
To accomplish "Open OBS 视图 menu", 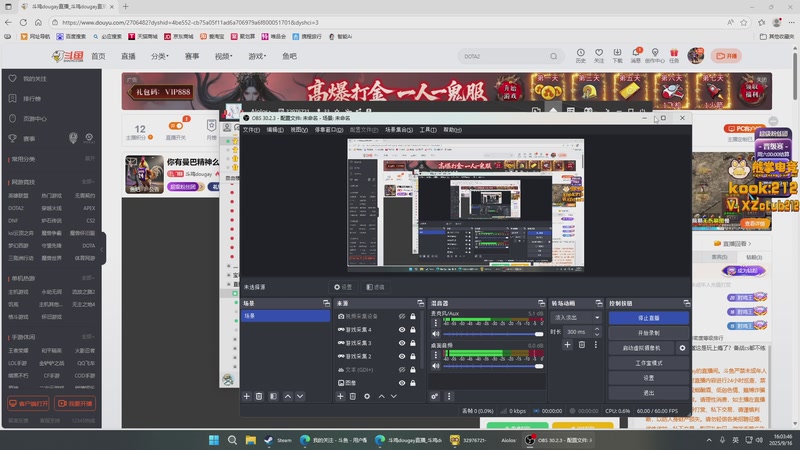I will [x=299, y=130].
